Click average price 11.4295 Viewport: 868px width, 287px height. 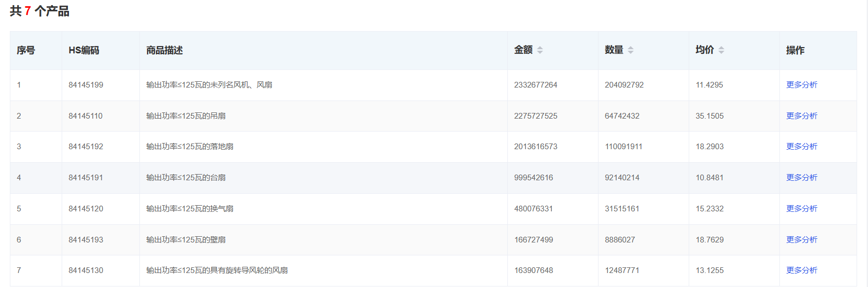pos(709,85)
